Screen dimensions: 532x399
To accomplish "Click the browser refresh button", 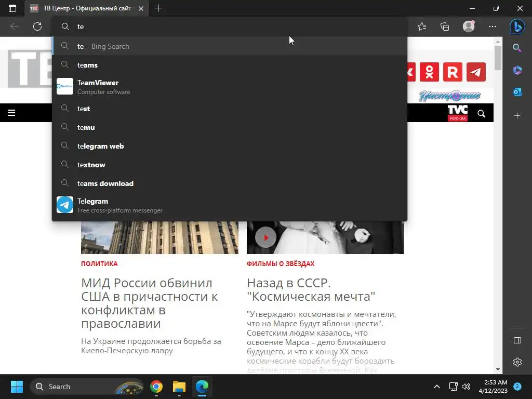I will 37,26.
